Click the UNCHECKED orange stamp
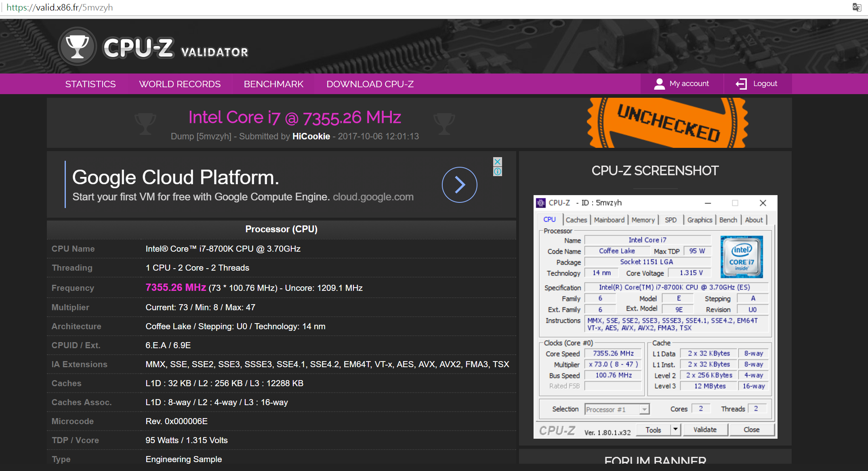Viewport: 868px width, 471px height. tap(668, 123)
